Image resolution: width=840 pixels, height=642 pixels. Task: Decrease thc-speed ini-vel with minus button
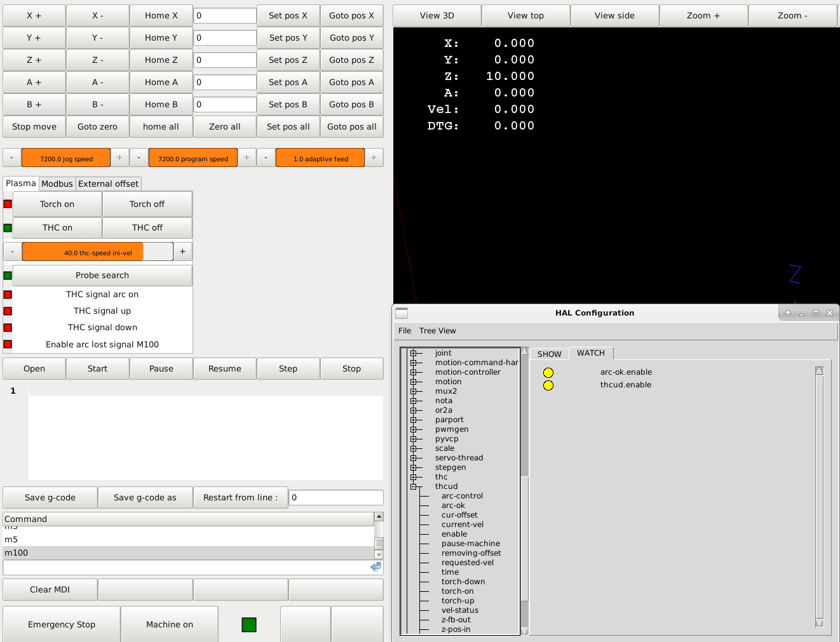coord(12,251)
